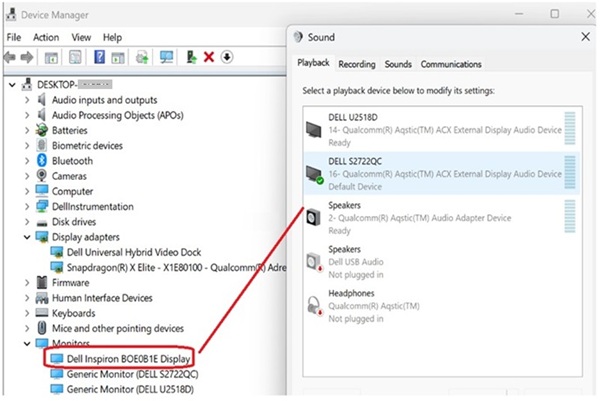This screenshot has width=600, height=401.
Task: Click the Disk drives icon
Action: point(42,222)
